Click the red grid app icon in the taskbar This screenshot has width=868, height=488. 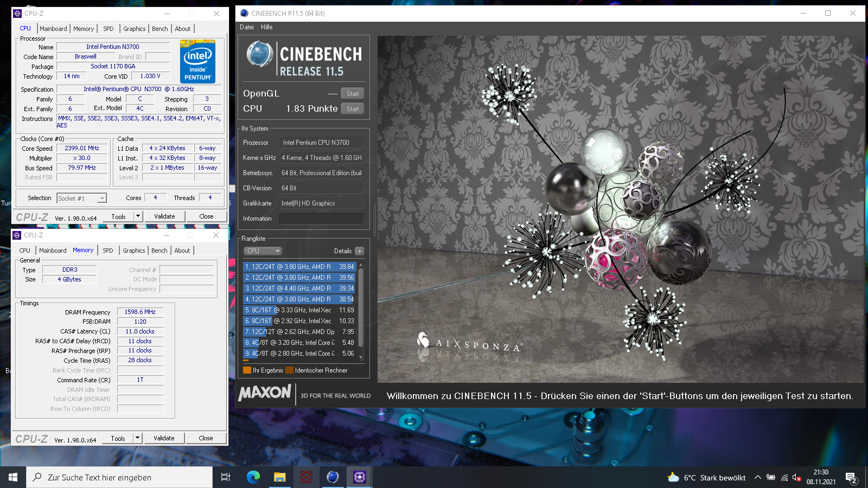pyautogui.click(x=306, y=477)
